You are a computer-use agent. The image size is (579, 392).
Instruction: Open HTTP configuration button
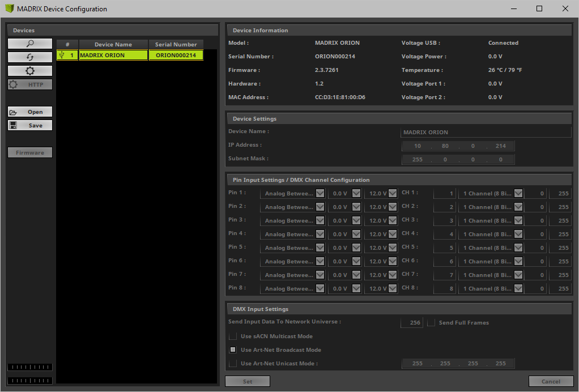pos(30,84)
